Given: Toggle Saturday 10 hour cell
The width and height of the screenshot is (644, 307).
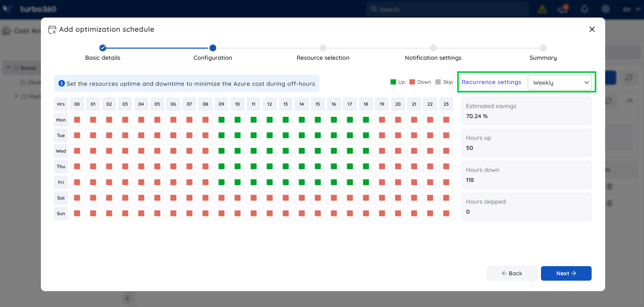Looking at the screenshot, I should tap(238, 198).
